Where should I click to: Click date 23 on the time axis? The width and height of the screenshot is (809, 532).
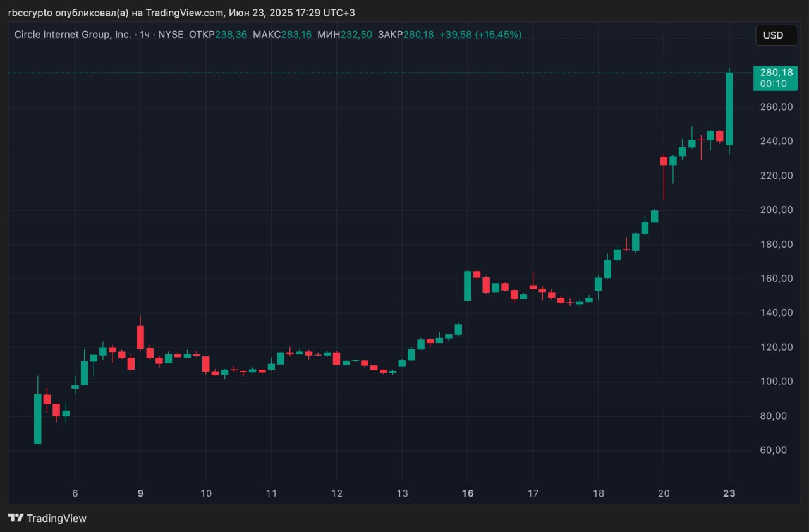pos(729,493)
